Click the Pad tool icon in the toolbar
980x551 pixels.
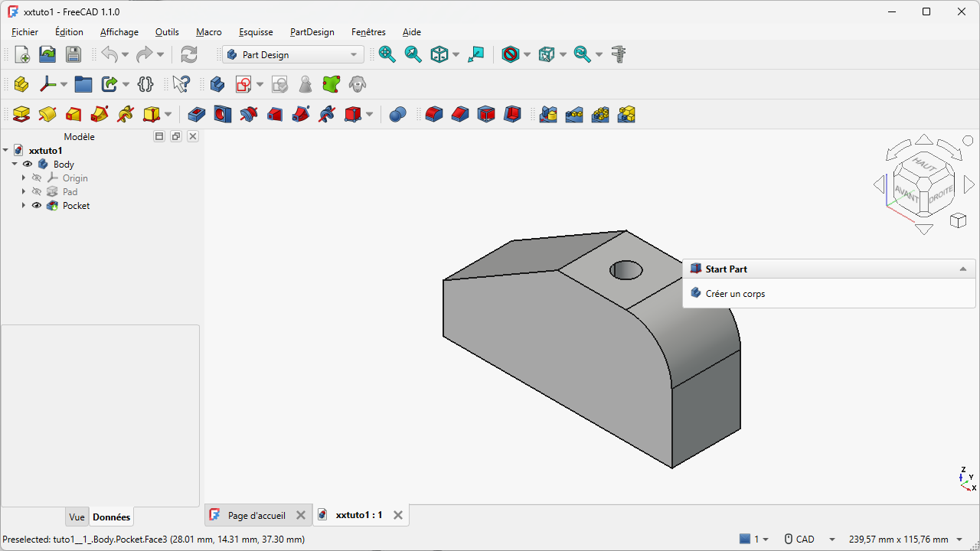coord(21,115)
